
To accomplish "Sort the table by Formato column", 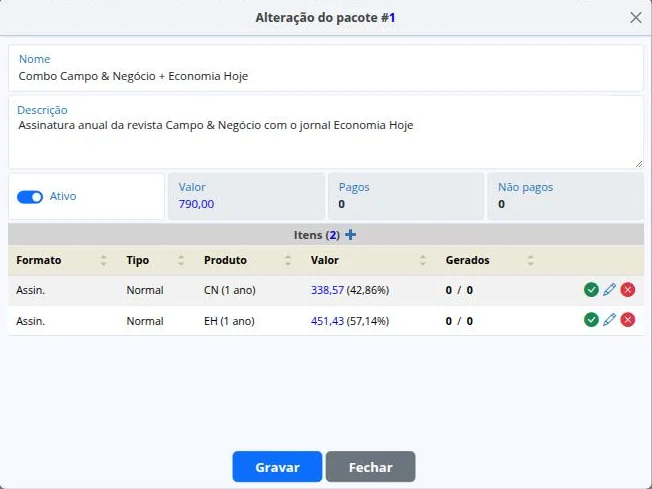I will click(x=104, y=260).
